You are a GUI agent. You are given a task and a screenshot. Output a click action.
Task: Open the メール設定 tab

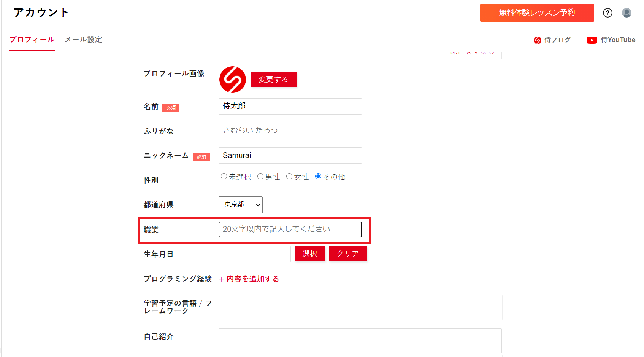pyautogui.click(x=83, y=40)
